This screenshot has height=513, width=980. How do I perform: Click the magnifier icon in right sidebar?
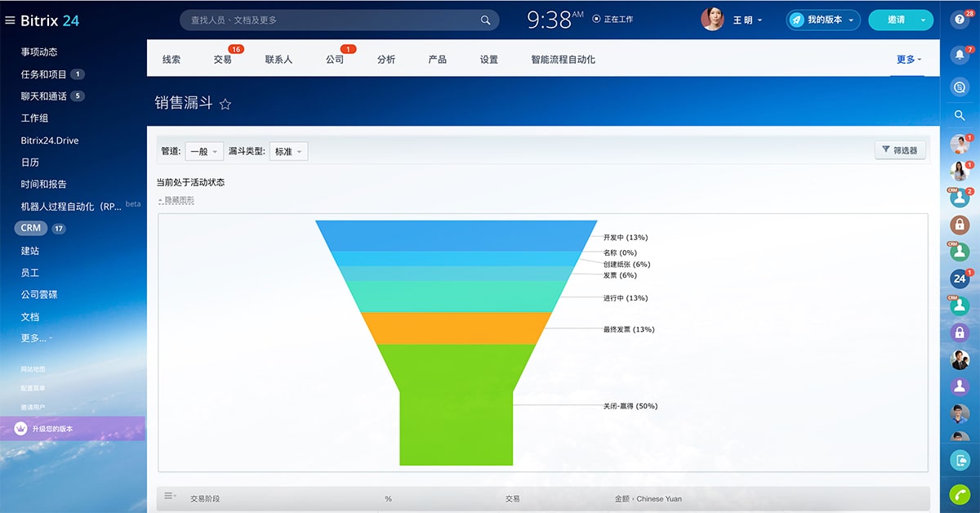960,116
